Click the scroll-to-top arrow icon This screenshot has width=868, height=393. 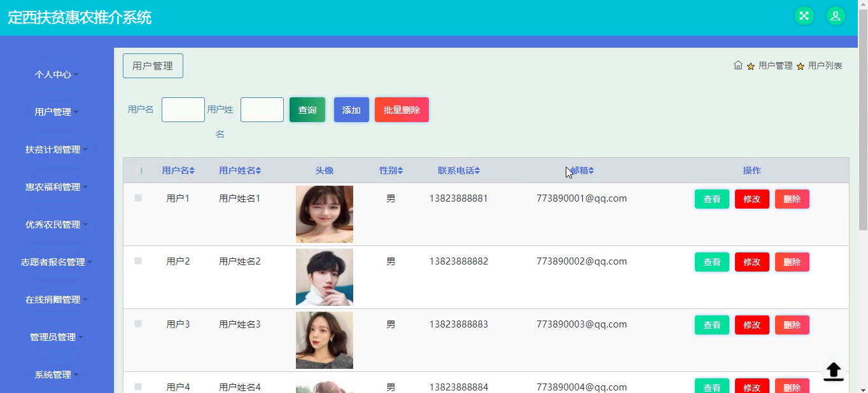click(x=833, y=371)
